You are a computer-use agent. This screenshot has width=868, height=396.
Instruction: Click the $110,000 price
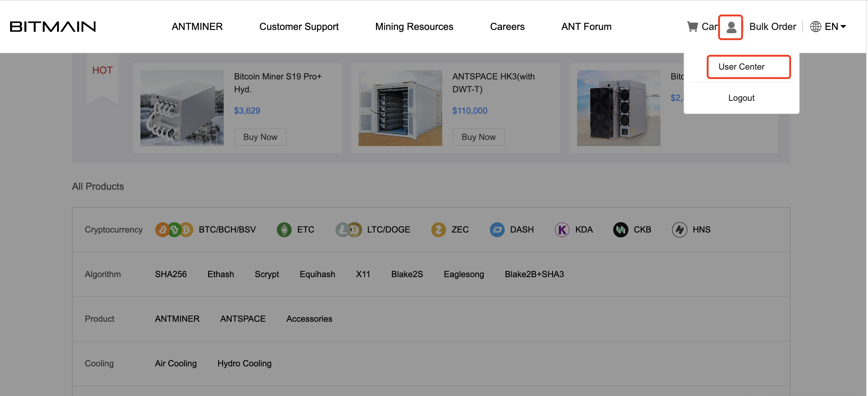tap(470, 111)
